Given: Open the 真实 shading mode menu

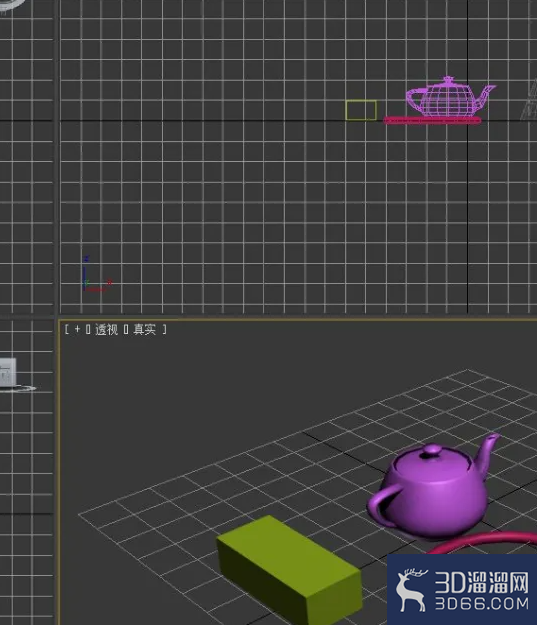Looking at the screenshot, I should [144, 330].
